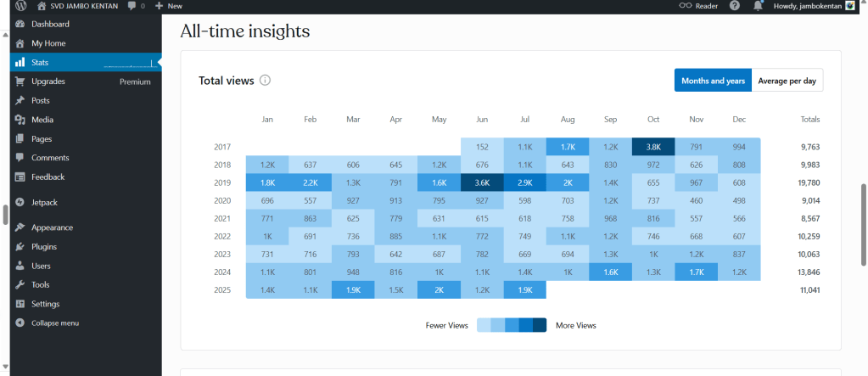
Task: Open the comments bubble icon in admin bar
Action: [132, 6]
